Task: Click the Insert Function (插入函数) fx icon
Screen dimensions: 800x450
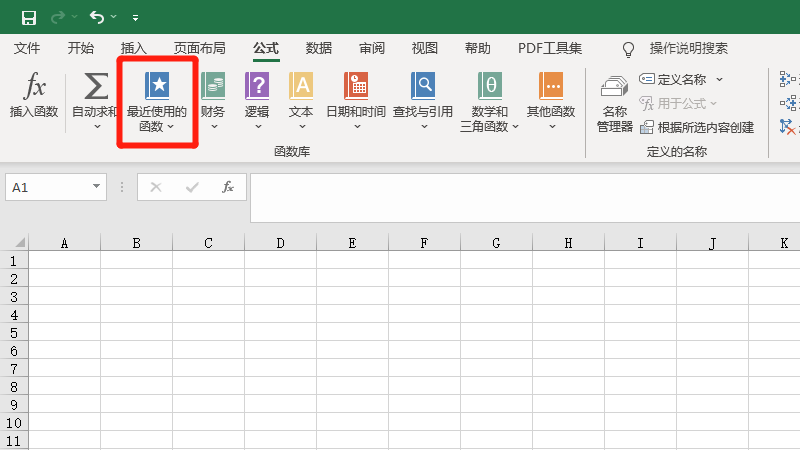Action: click(34, 87)
